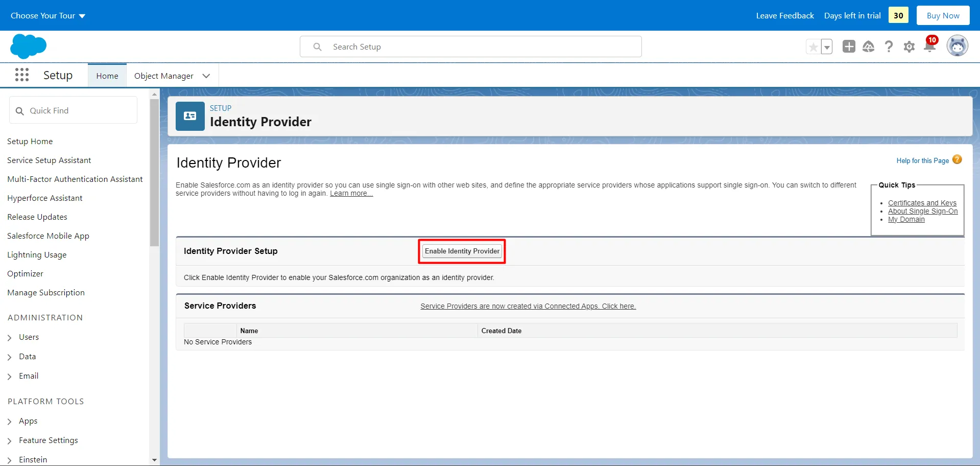This screenshot has height=466, width=980.
Task: Click the Enable Identity Provider button
Action: click(x=462, y=251)
